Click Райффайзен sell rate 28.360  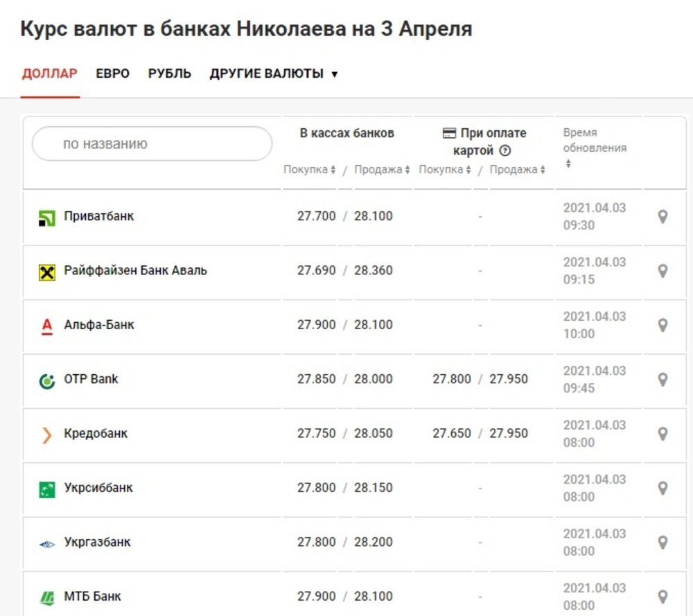373,270
